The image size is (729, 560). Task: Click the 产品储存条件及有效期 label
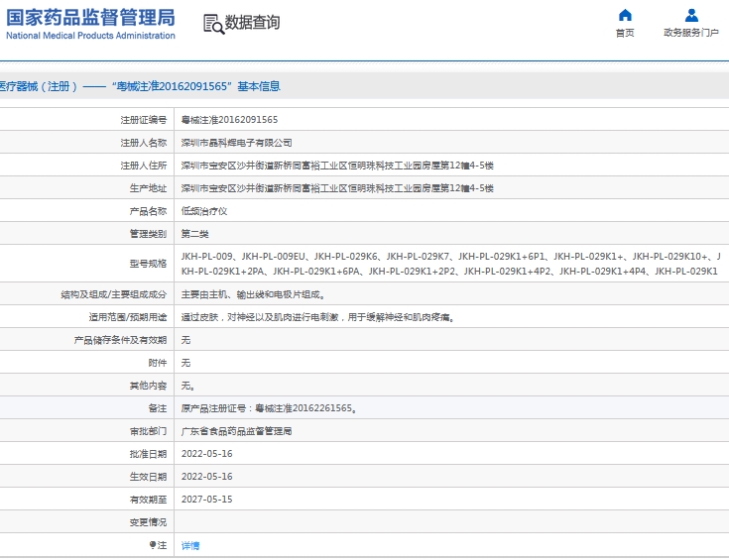point(120,340)
